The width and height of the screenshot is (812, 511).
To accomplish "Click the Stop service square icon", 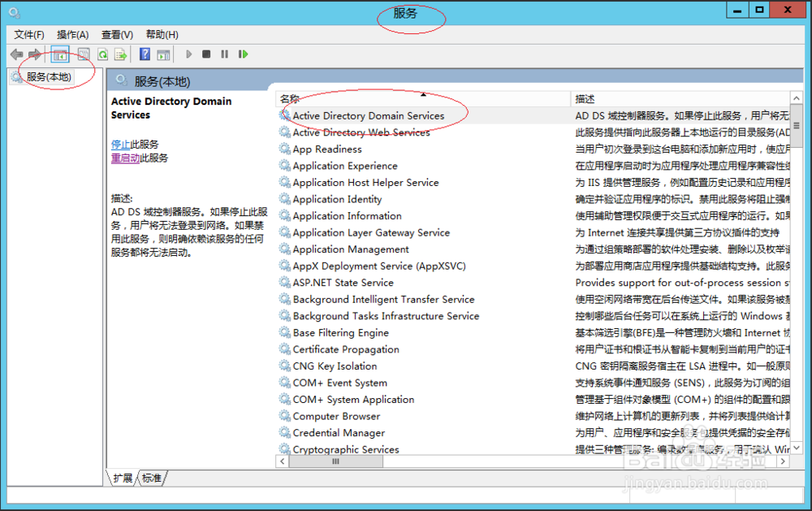I will click(x=206, y=54).
